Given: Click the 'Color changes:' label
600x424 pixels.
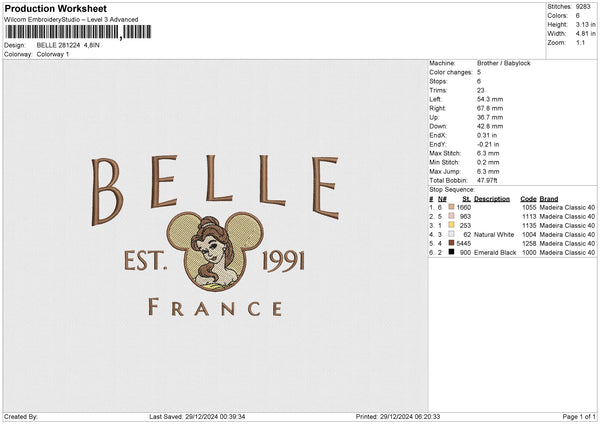Looking at the screenshot, I should tap(451, 72).
